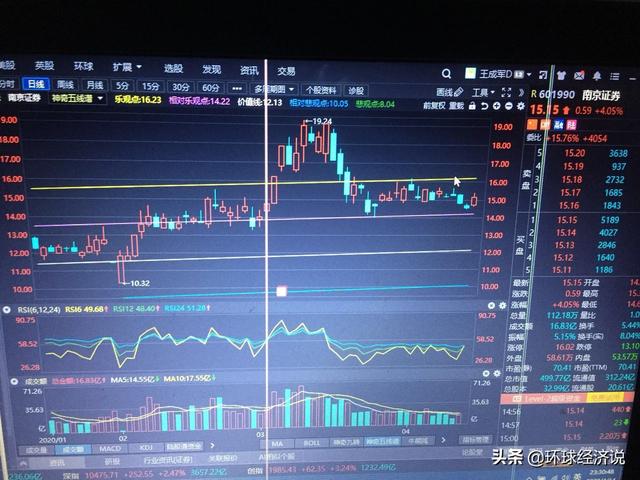
Task: Switch to 周线 weekly chart
Action: click(65, 84)
